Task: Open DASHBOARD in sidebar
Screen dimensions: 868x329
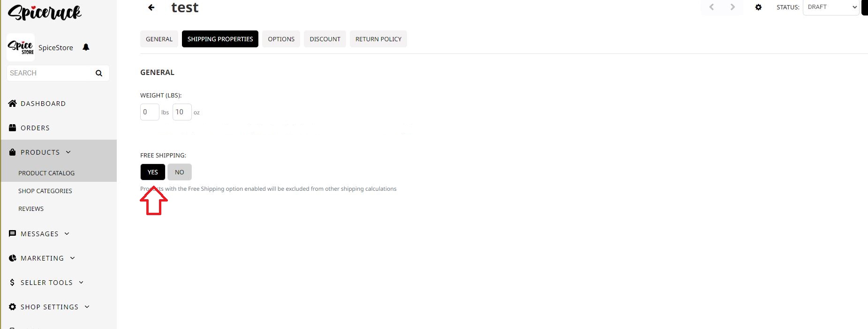Action: (43, 104)
